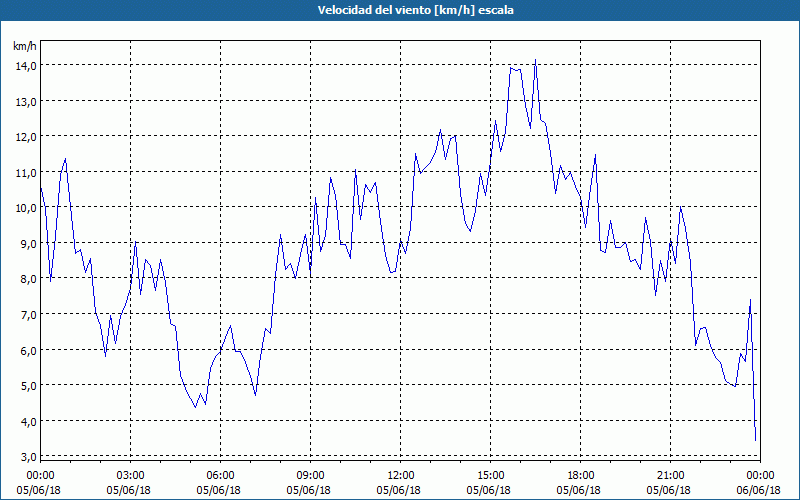Click the '8,0' y-axis label
Image resolution: width=800 pixels, height=500 pixels.
coord(29,279)
